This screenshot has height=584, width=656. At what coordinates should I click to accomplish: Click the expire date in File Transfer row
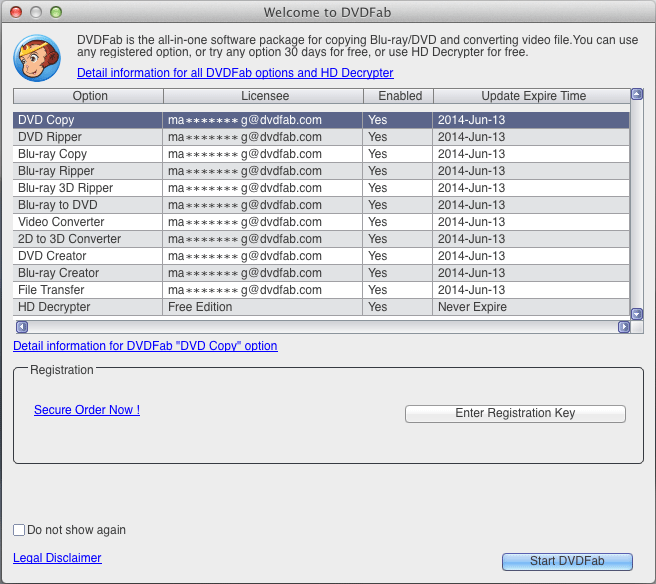pos(530,290)
